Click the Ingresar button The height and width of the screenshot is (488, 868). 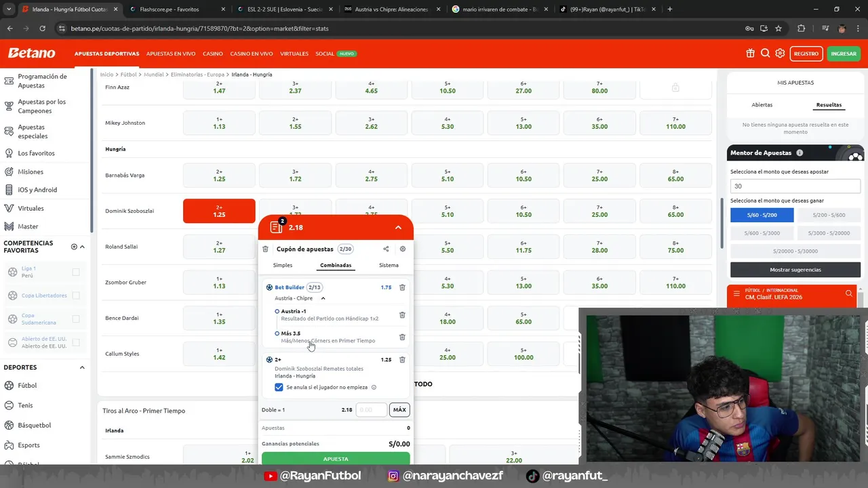tap(844, 54)
